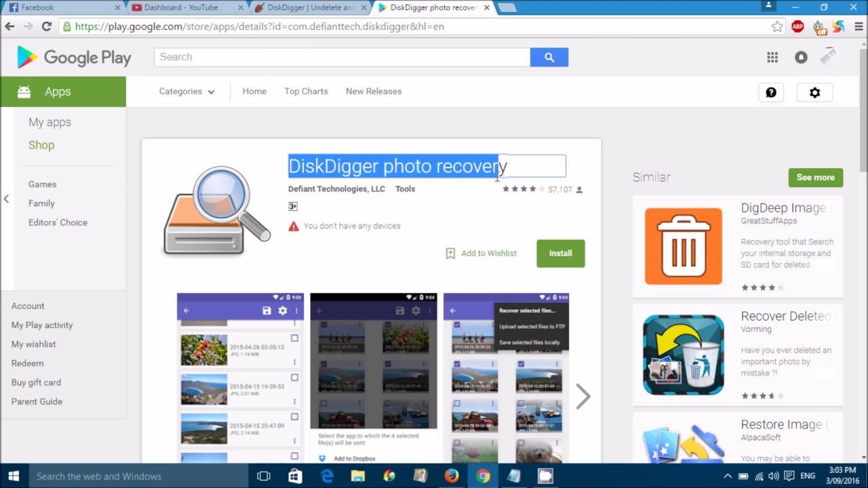The image size is (868, 488).
Task: Open the Play settings gear button
Action: point(814,92)
